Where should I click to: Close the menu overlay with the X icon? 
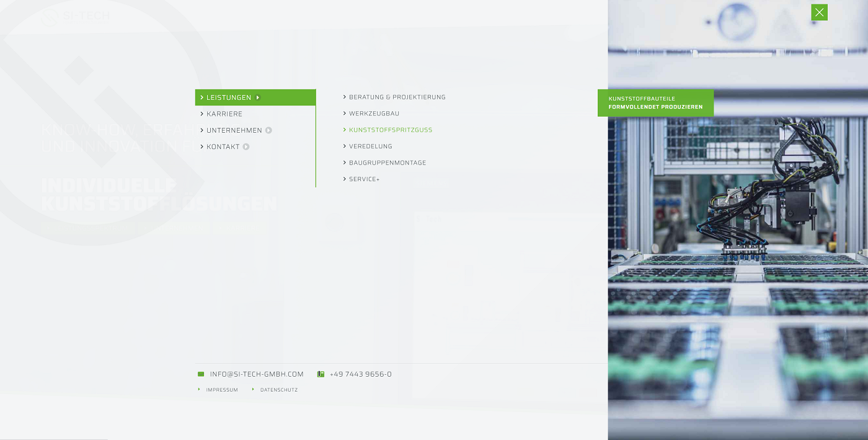[819, 12]
